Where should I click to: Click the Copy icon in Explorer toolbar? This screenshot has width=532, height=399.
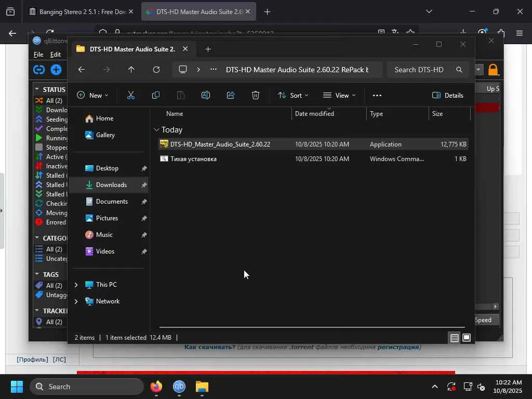[156, 96]
